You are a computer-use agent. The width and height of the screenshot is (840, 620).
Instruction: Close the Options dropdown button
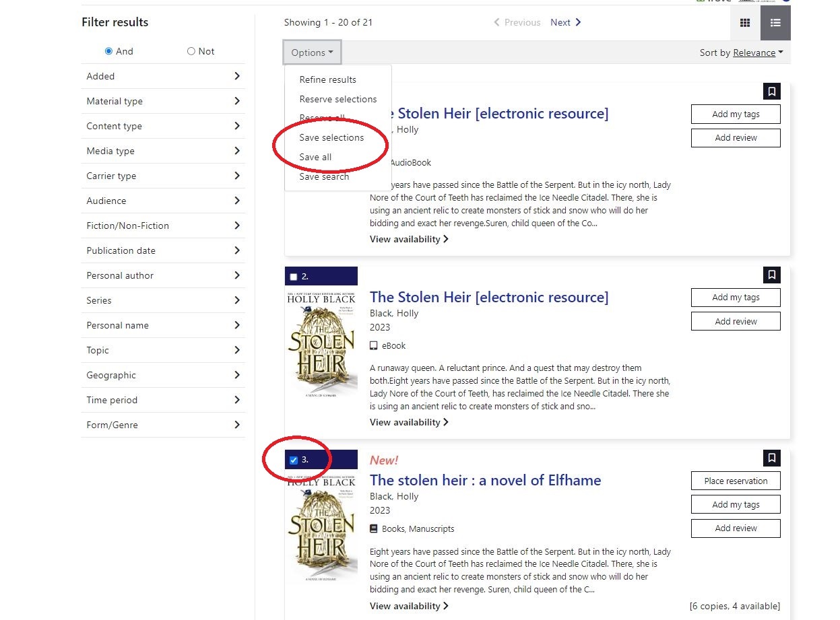[313, 53]
